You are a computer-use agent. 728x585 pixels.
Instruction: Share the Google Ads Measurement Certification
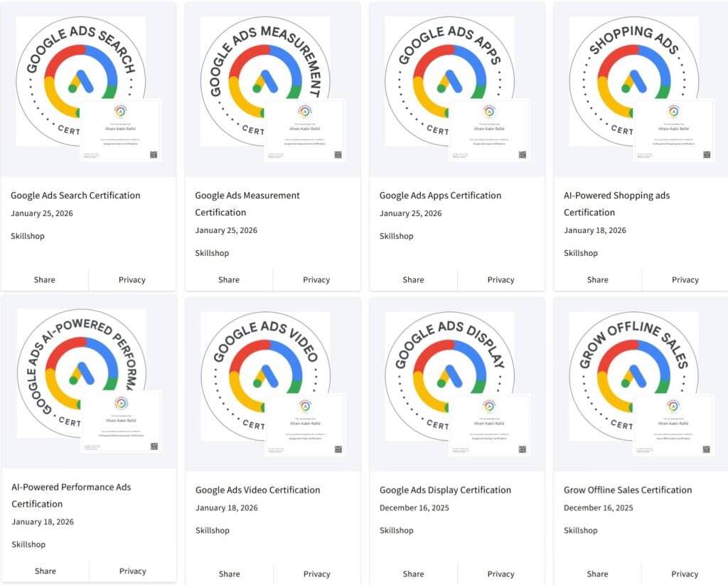tap(229, 279)
